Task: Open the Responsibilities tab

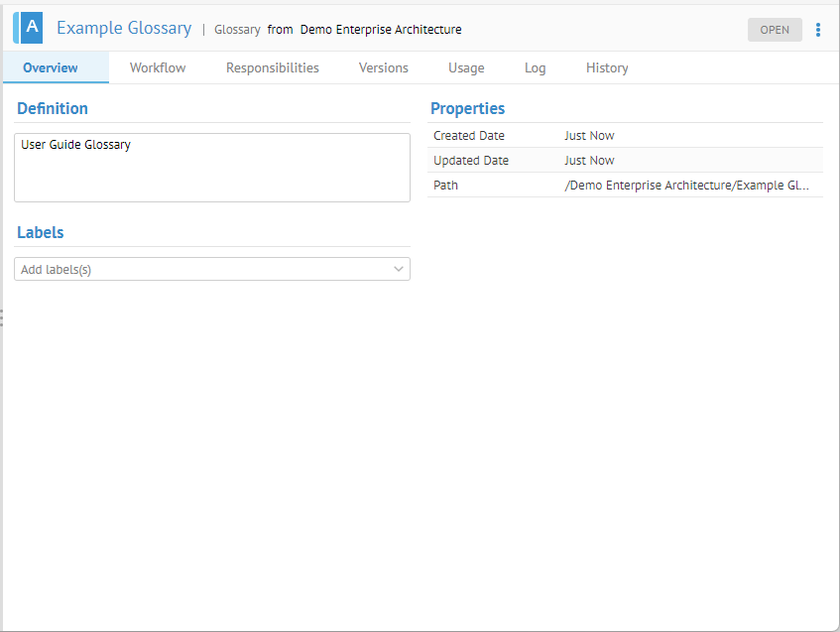Action: click(x=273, y=67)
